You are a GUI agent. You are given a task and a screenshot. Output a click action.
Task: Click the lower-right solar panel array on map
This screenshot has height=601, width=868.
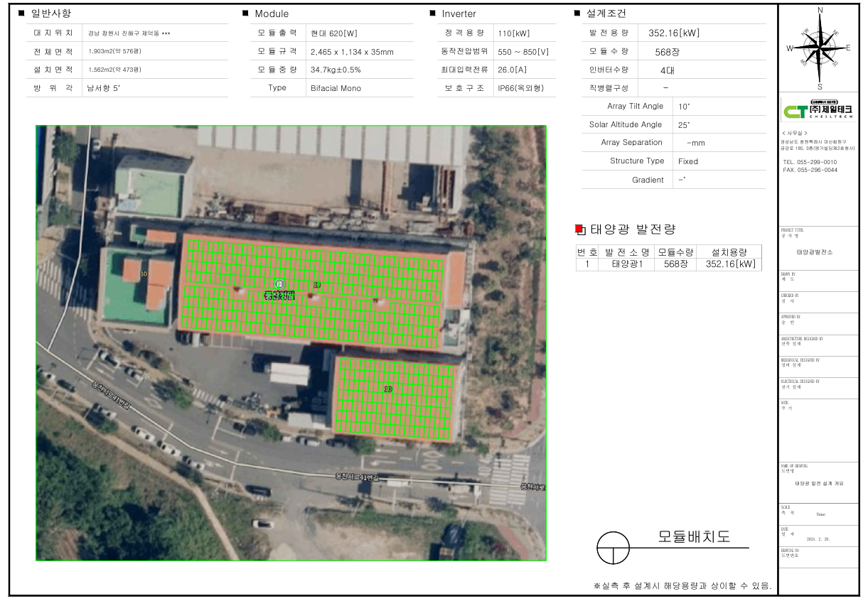point(396,399)
